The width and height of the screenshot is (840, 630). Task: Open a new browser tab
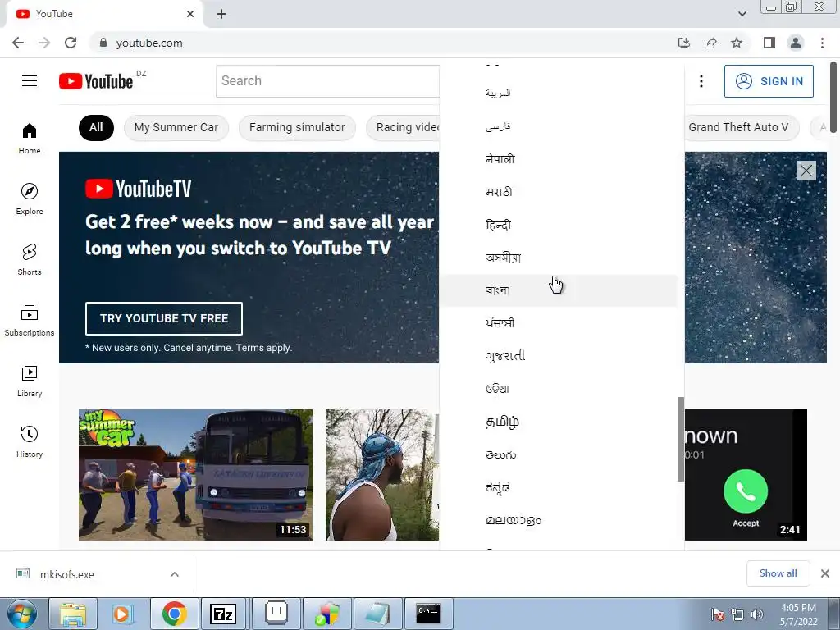click(221, 15)
